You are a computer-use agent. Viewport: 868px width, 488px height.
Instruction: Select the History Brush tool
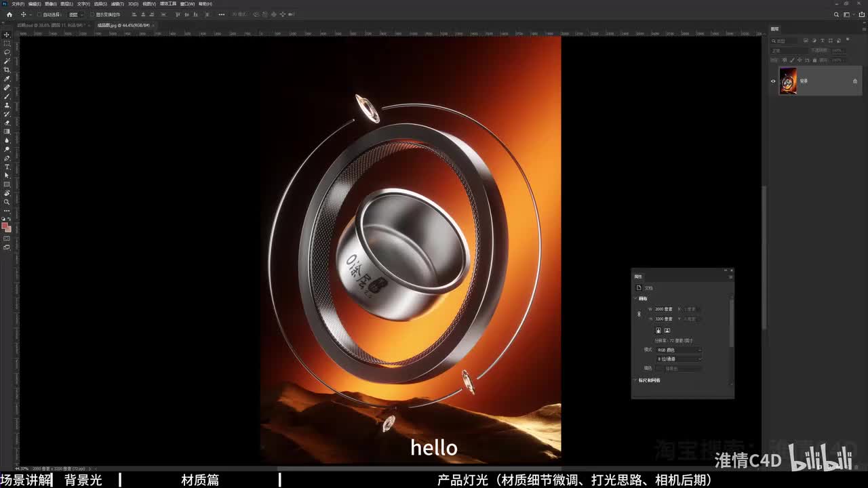pyautogui.click(x=7, y=114)
